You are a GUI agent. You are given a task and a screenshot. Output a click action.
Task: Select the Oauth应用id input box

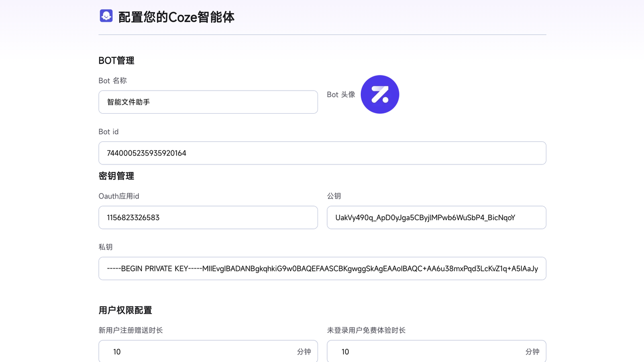click(x=208, y=217)
